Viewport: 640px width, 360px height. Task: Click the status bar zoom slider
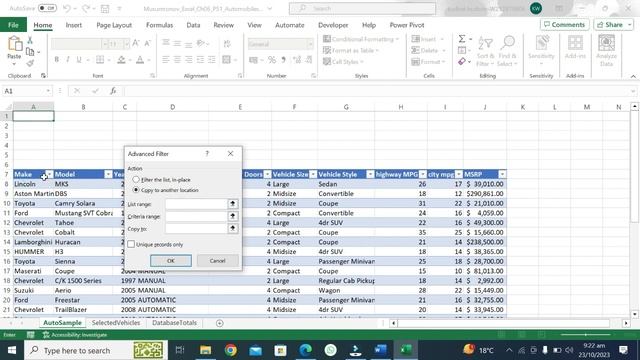point(585,335)
